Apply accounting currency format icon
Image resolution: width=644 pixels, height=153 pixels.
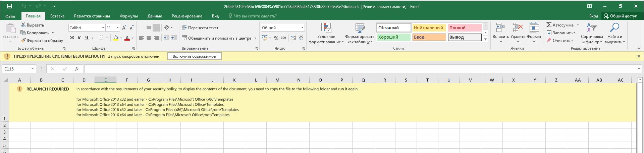point(265,38)
